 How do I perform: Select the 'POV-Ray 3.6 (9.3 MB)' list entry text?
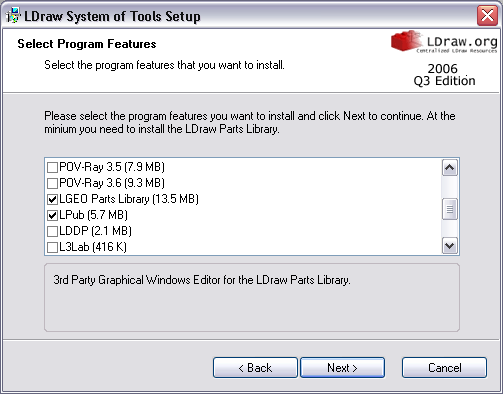[112, 183]
